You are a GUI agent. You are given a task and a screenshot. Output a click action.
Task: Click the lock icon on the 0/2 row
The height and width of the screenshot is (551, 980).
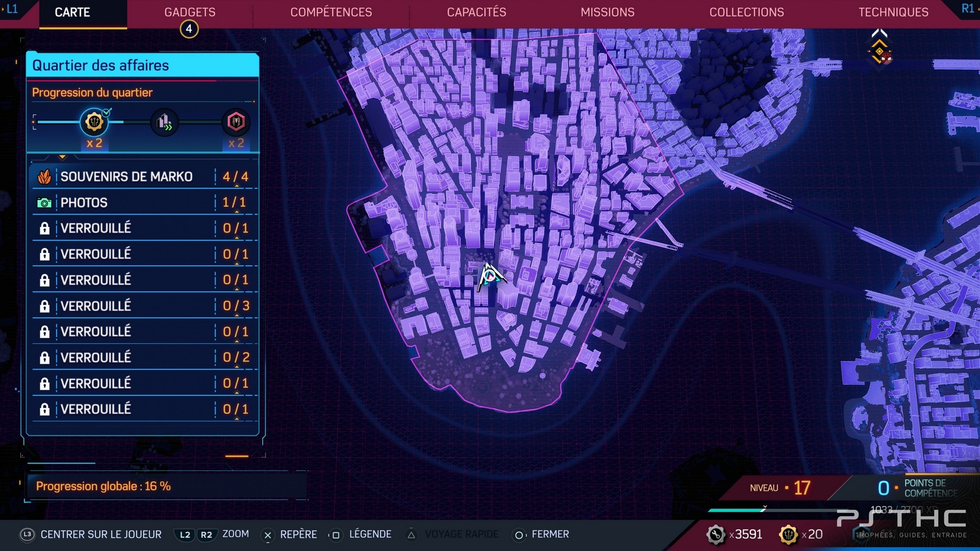click(44, 358)
